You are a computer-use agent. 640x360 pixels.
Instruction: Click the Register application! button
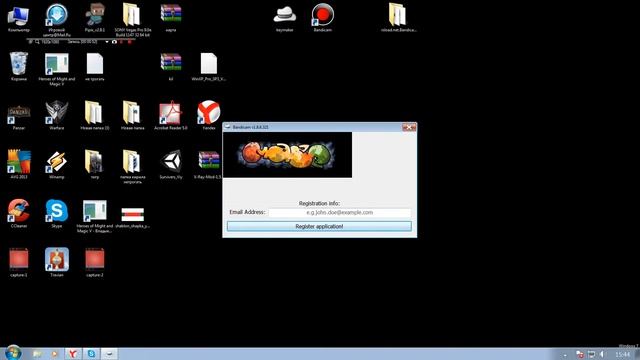pos(319,226)
